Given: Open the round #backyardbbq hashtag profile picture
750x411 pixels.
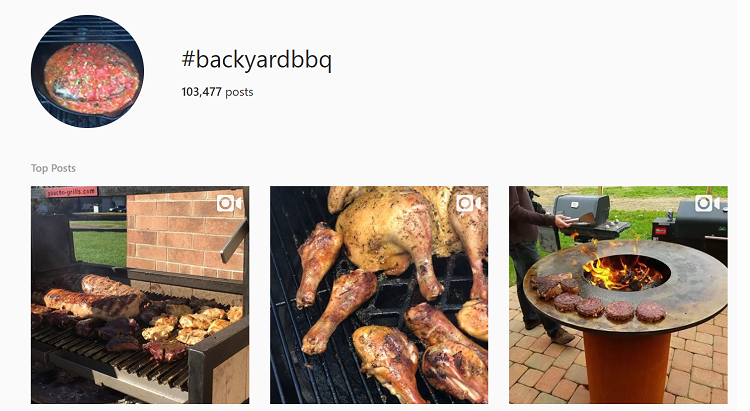Looking at the screenshot, I should tap(88, 72).
